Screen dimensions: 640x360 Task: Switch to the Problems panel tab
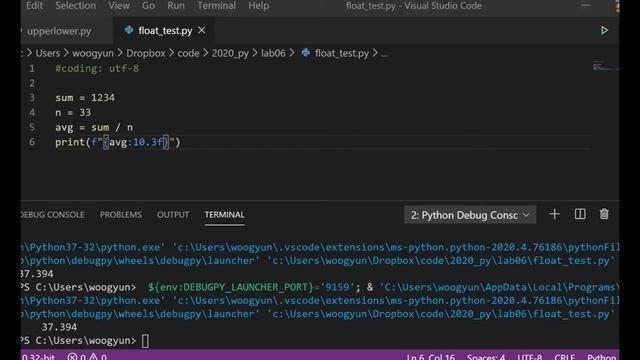(120, 215)
